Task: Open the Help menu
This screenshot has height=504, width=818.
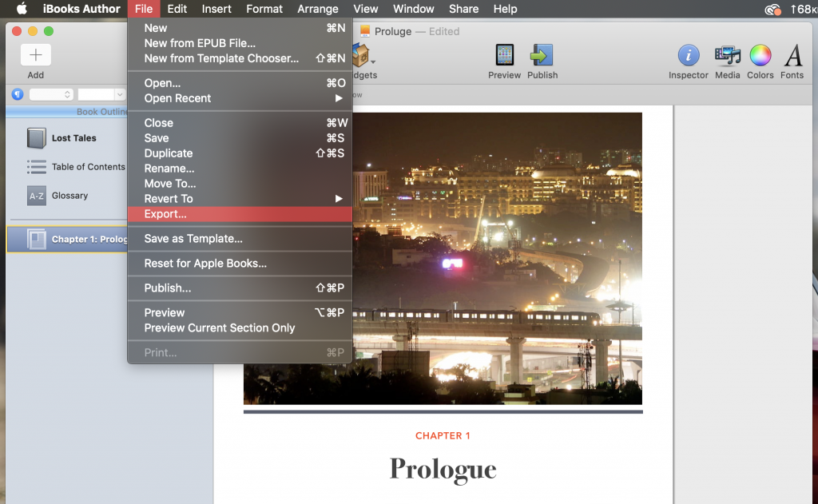Action: 505,9
